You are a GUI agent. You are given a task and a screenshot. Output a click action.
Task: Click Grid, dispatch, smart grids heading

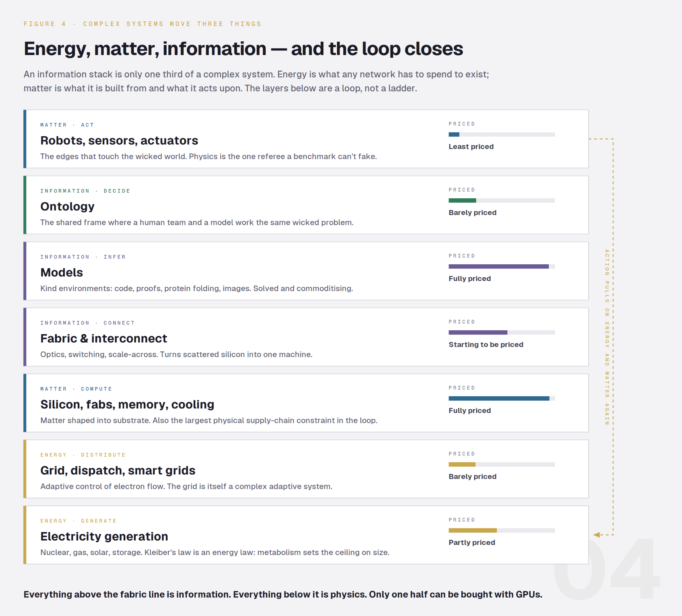[x=118, y=470]
